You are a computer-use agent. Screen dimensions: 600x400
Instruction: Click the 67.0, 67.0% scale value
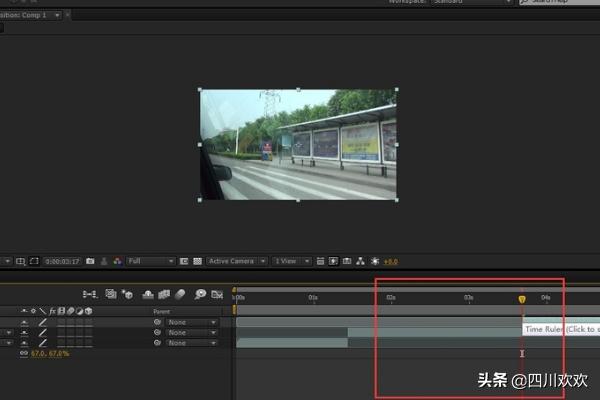(x=50, y=353)
